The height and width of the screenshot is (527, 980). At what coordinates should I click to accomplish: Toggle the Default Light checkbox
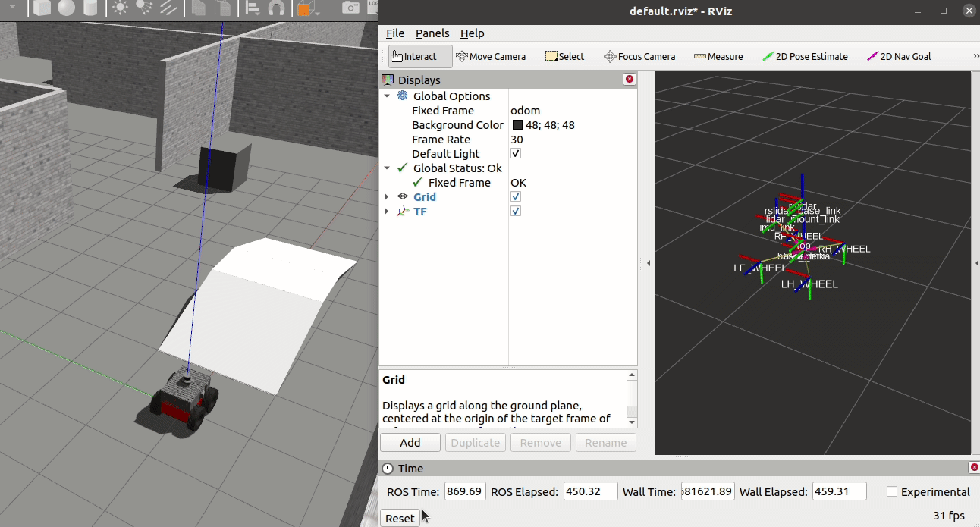(x=516, y=154)
